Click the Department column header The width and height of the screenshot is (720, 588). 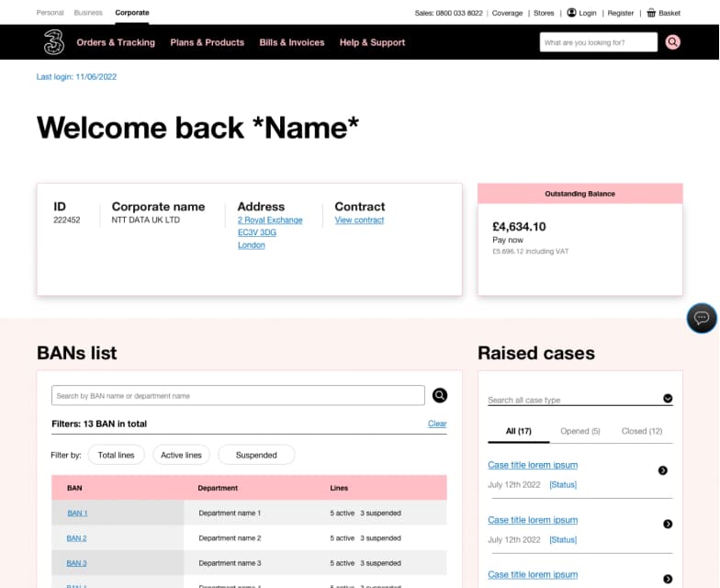(218, 488)
